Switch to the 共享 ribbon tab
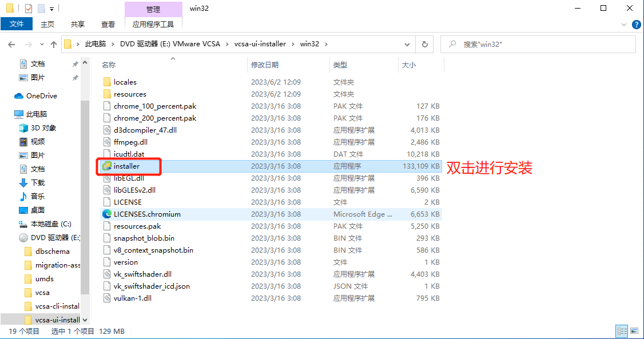 pos(78,24)
